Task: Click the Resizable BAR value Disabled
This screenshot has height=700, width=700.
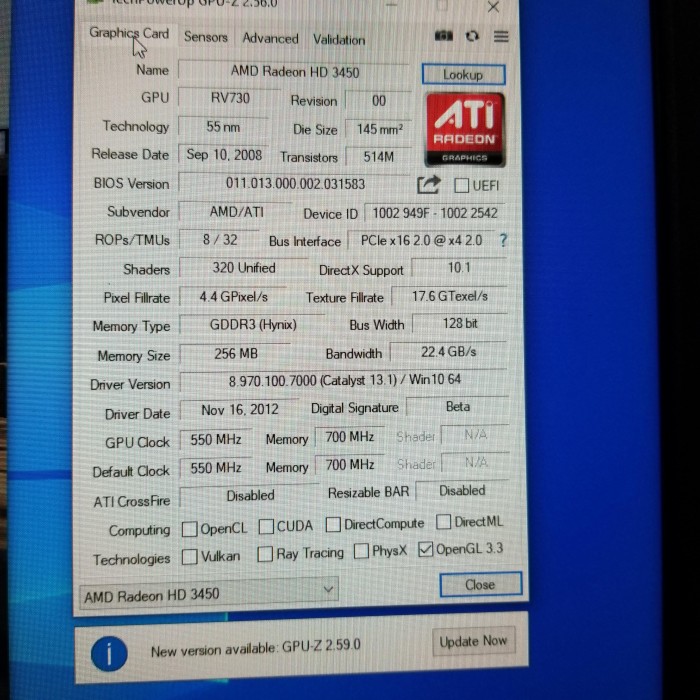Action: click(x=462, y=491)
